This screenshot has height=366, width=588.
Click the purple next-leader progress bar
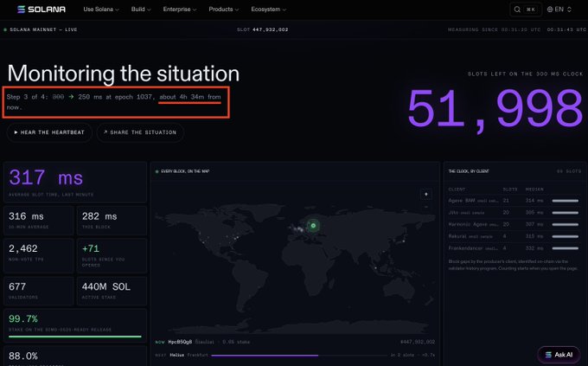coord(265,355)
